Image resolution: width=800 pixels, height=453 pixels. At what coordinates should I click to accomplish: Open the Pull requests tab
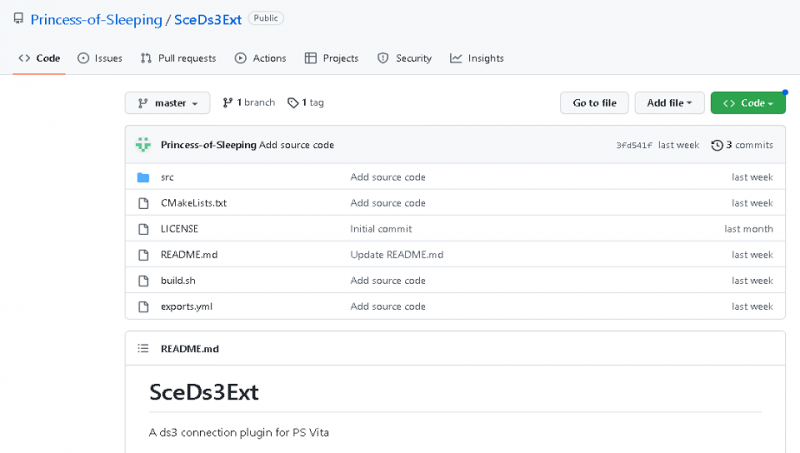[179, 58]
